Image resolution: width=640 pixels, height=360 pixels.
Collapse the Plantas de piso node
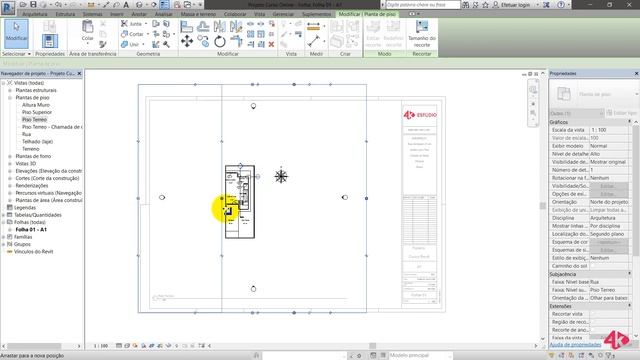(10, 98)
